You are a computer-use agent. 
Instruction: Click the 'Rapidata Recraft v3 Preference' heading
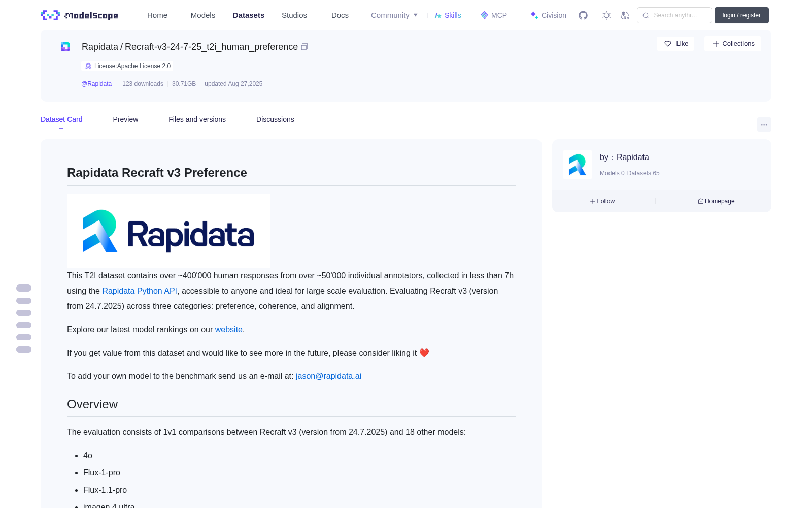(x=157, y=173)
